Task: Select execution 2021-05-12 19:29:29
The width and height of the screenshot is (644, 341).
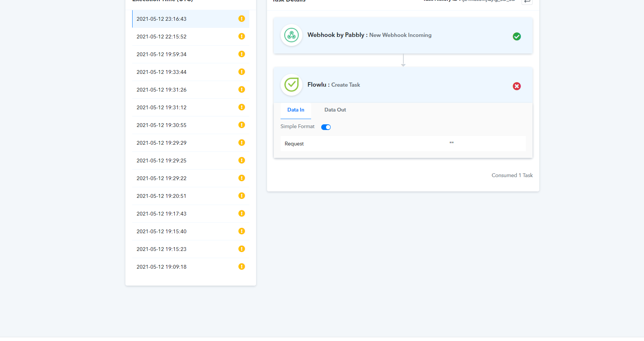Action: click(191, 143)
